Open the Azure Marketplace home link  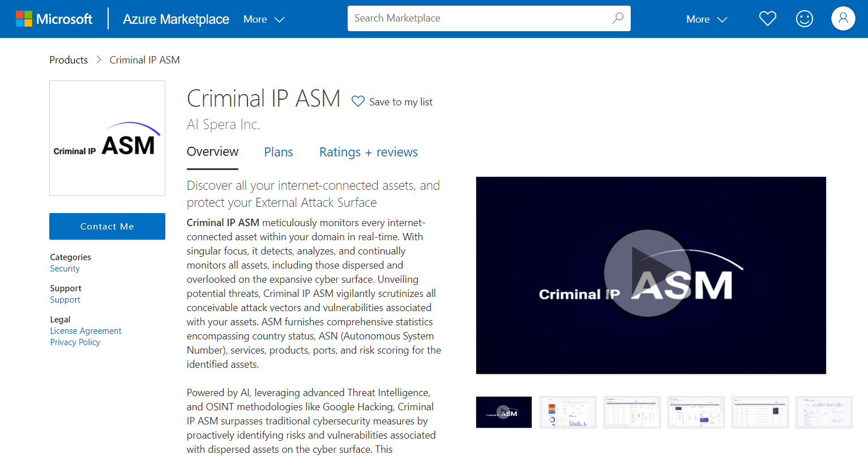(176, 19)
